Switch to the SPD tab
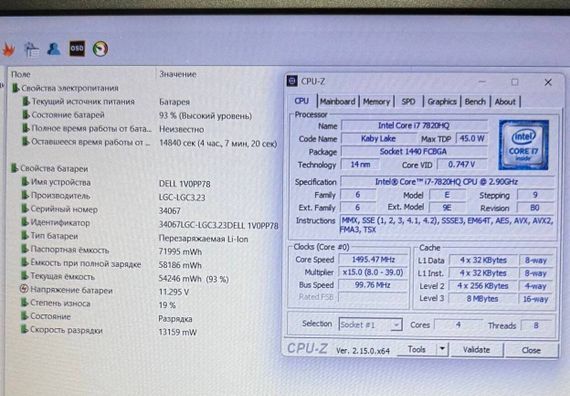Image resolution: width=570 pixels, height=396 pixels. pos(408,102)
